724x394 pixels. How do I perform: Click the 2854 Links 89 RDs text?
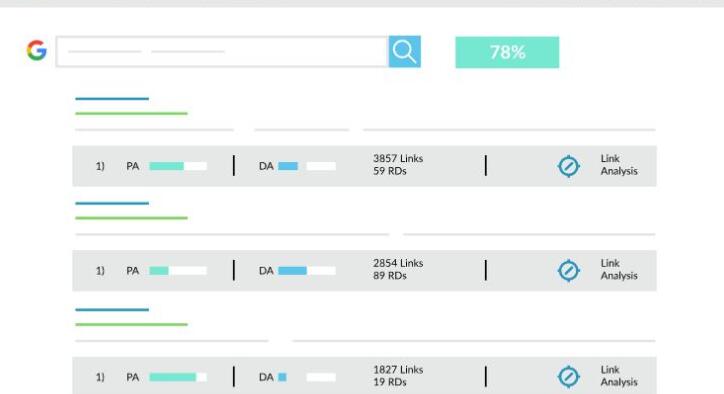tap(398, 269)
